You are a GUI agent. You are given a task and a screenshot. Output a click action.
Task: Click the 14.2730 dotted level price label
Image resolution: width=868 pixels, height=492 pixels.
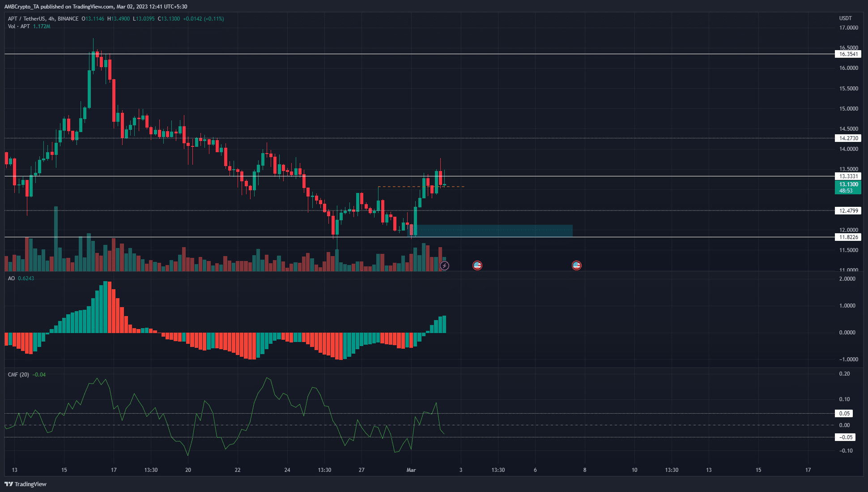click(848, 138)
